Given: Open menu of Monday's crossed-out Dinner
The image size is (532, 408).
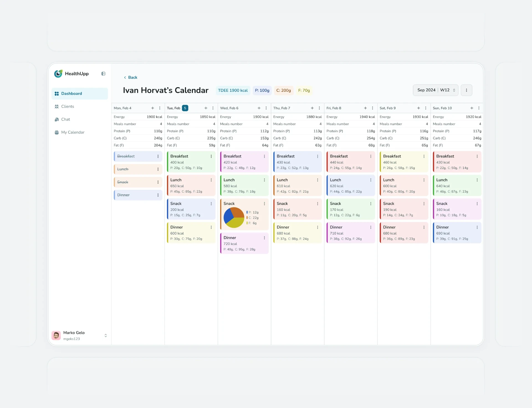Looking at the screenshot, I should pos(158,195).
